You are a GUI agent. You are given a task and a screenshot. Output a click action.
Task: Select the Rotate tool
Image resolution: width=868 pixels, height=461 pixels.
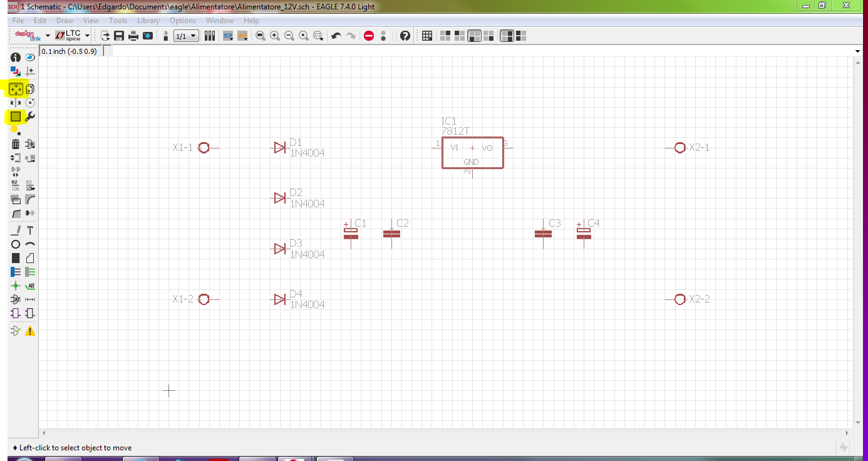click(29, 103)
